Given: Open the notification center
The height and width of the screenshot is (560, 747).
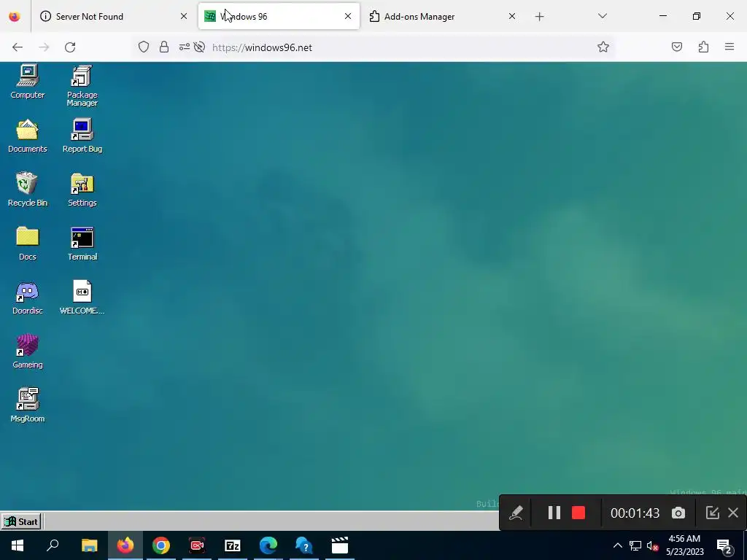Looking at the screenshot, I should (724, 545).
